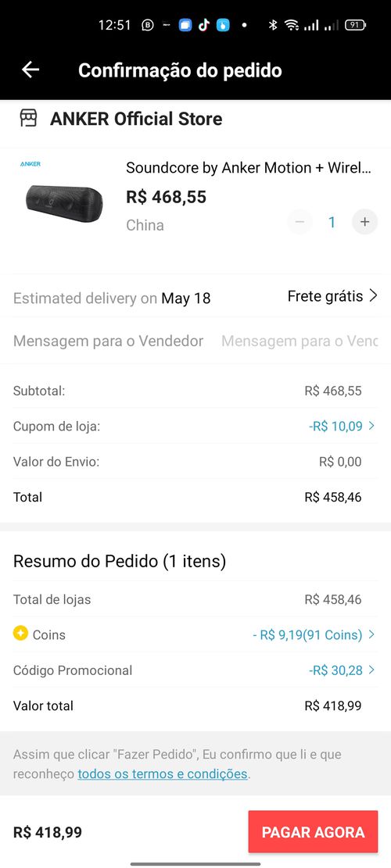Image resolution: width=391 pixels, height=868 pixels.
Task: Expand the Coins discount row
Action: [x=195, y=634]
